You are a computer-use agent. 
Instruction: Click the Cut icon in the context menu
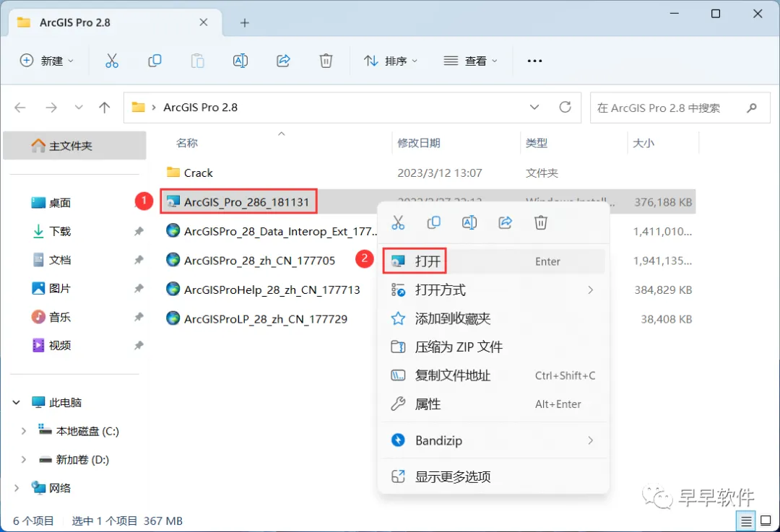[398, 222]
